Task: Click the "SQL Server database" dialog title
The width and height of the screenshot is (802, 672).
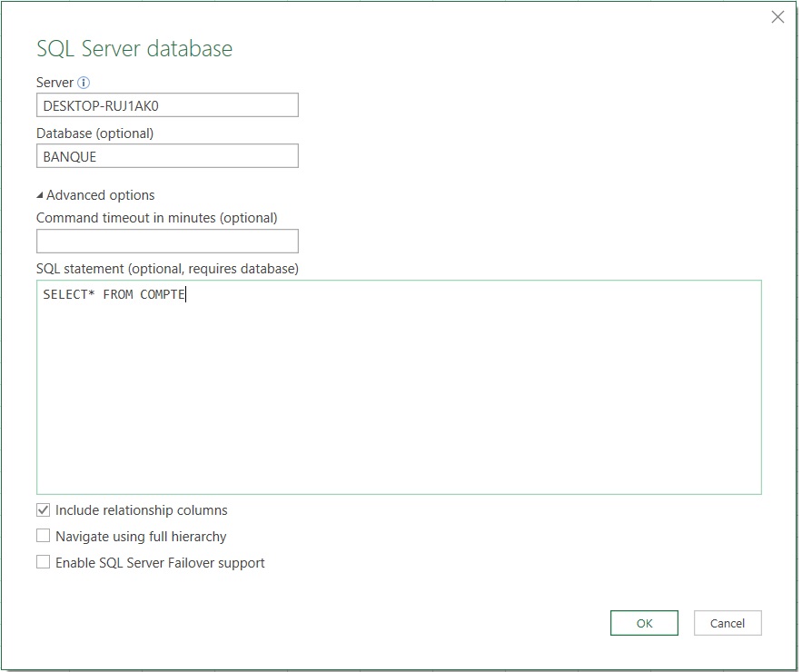Action: [134, 49]
